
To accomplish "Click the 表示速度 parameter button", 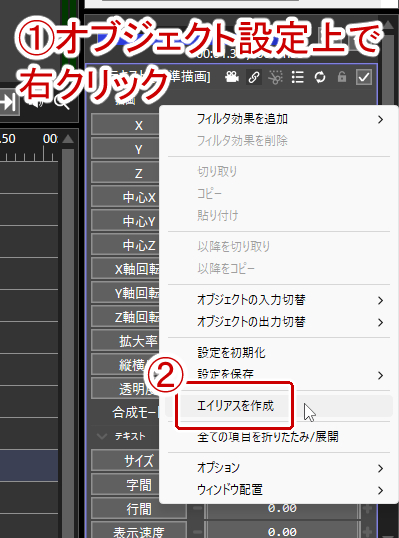I will [x=139, y=531].
